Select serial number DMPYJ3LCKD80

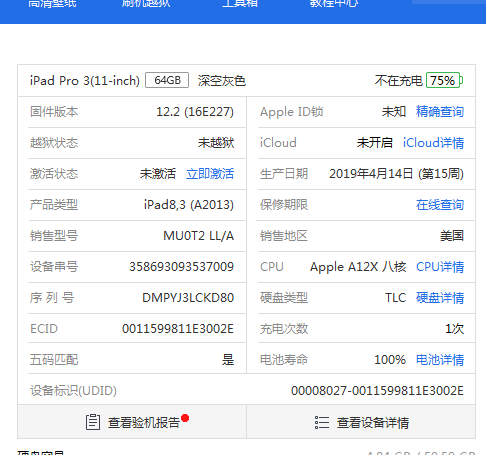(x=188, y=298)
